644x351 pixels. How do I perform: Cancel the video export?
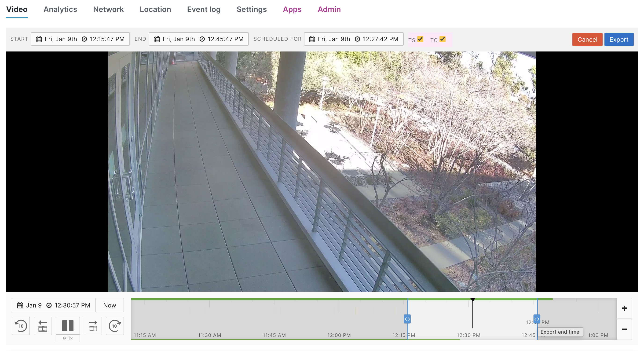point(587,39)
